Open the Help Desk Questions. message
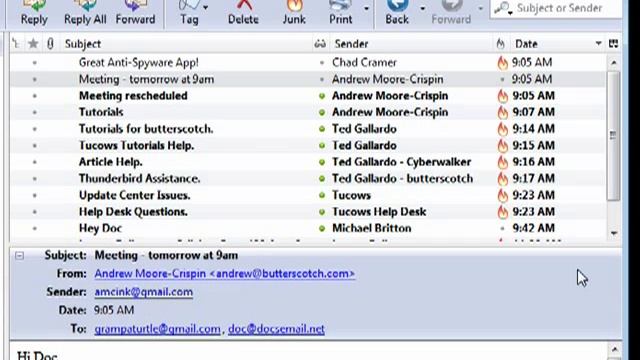The image size is (640, 360). pyautogui.click(x=133, y=212)
